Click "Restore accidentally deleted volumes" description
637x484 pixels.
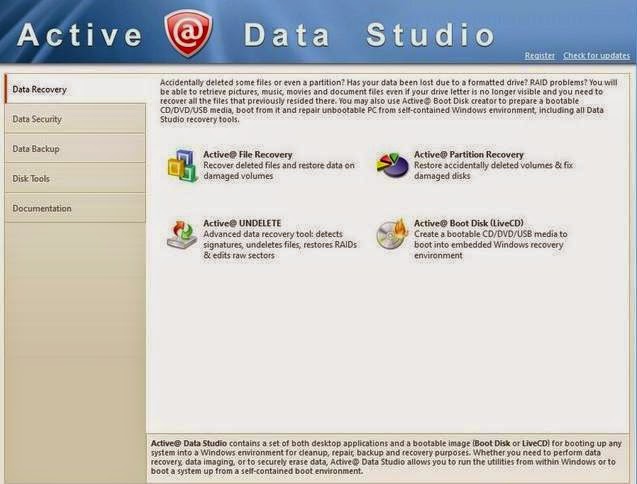coord(493,171)
